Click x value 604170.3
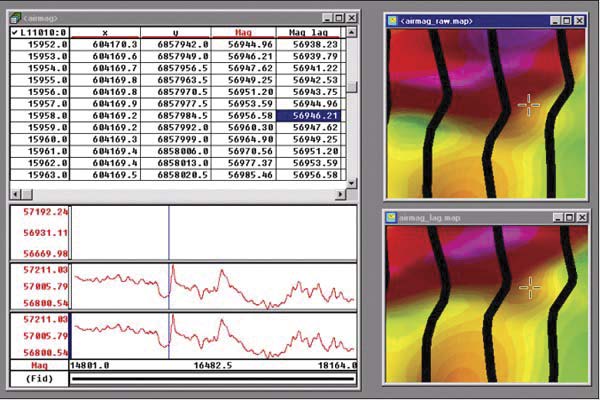 (x=114, y=44)
